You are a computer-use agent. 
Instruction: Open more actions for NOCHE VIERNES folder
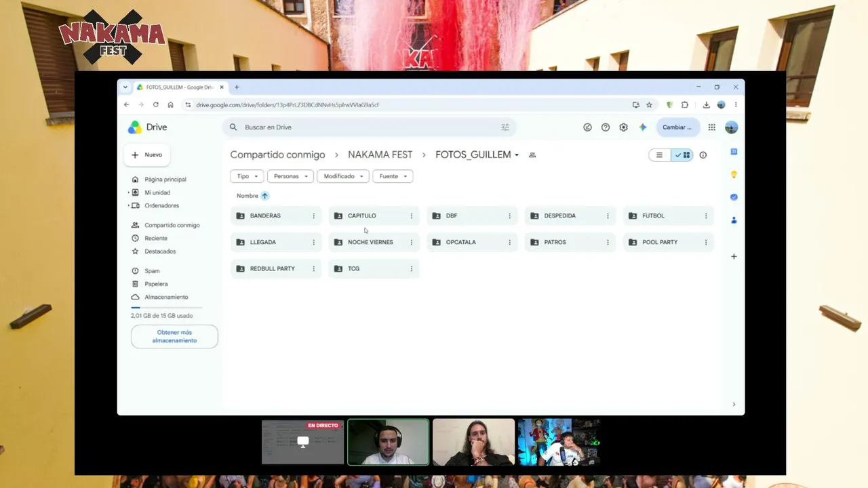tap(412, 242)
